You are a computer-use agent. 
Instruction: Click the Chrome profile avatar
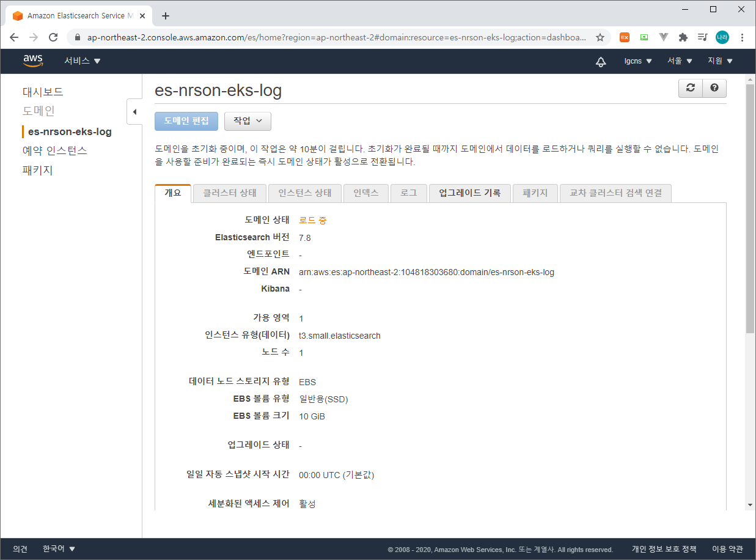(x=722, y=37)
